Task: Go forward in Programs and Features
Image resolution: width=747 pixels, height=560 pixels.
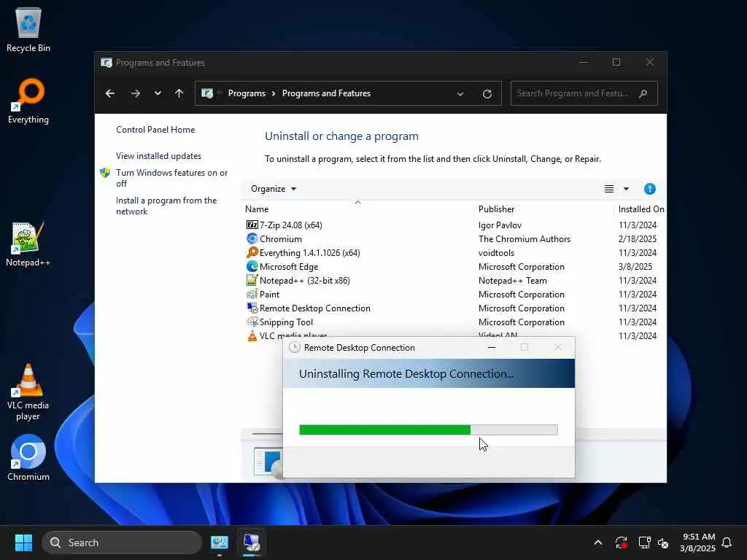Action: (135, 93)
